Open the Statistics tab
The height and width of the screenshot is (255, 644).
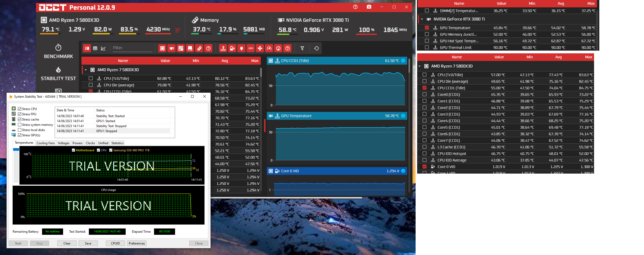117,143
